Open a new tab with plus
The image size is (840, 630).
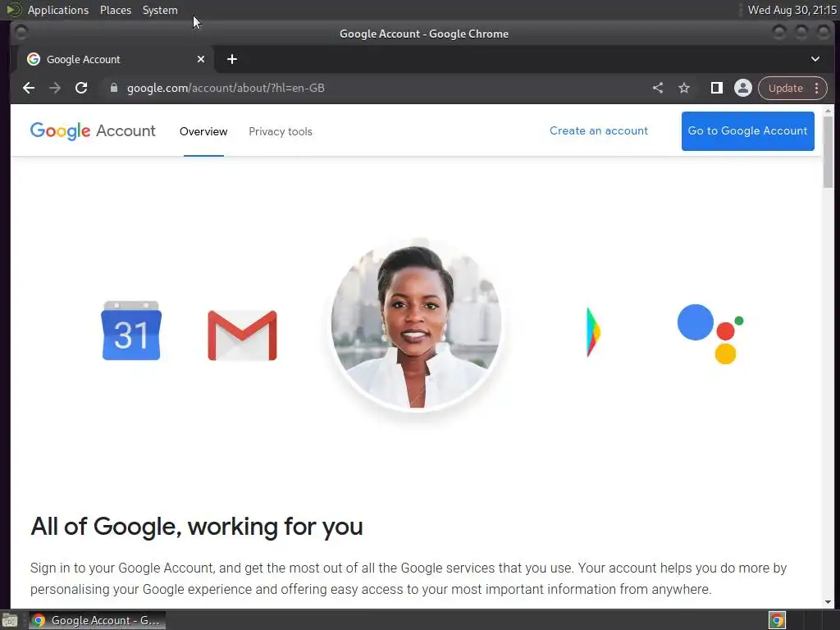click(232, 59)
